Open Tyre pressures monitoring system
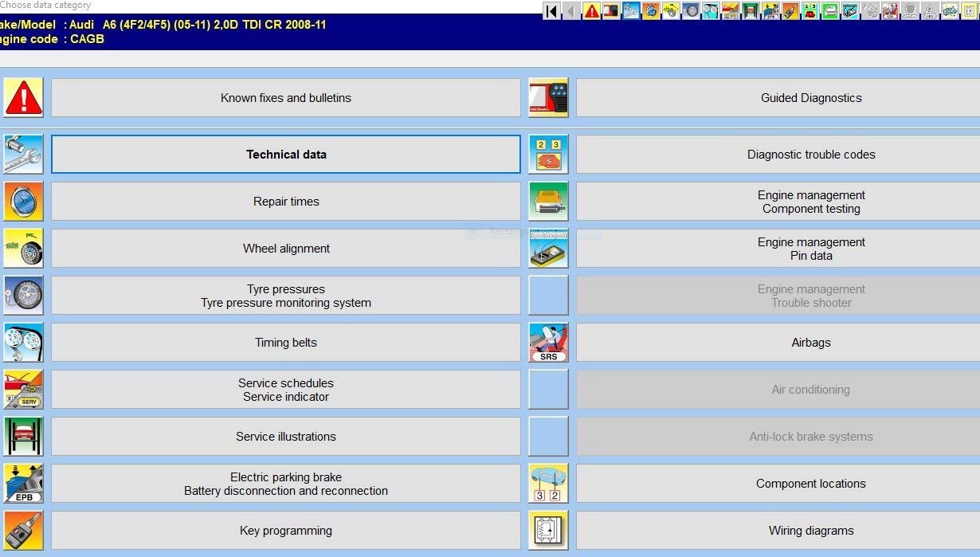Screen dimensions: 980x557 pyautogui.click(x=286, y=295)
